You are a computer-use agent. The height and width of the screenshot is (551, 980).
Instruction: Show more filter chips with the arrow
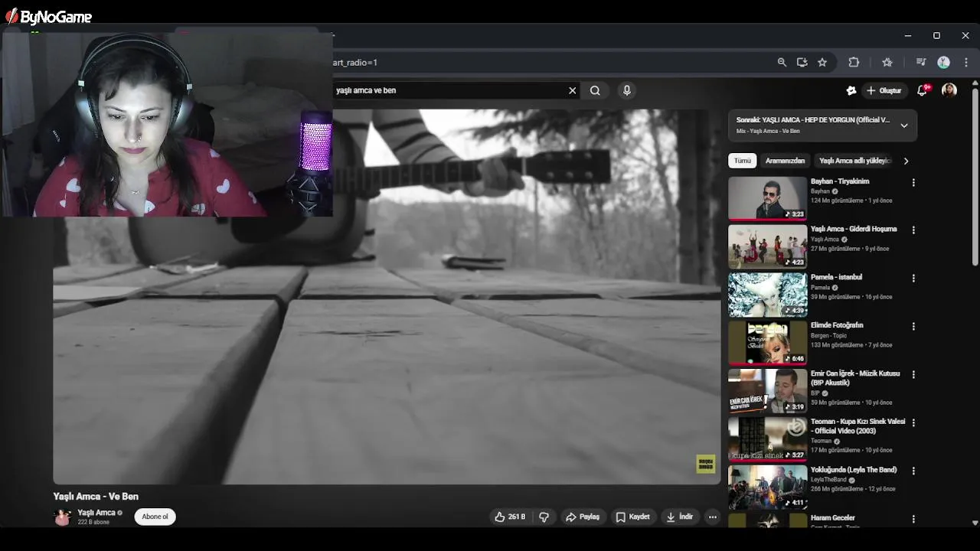(x=906, y=161)
